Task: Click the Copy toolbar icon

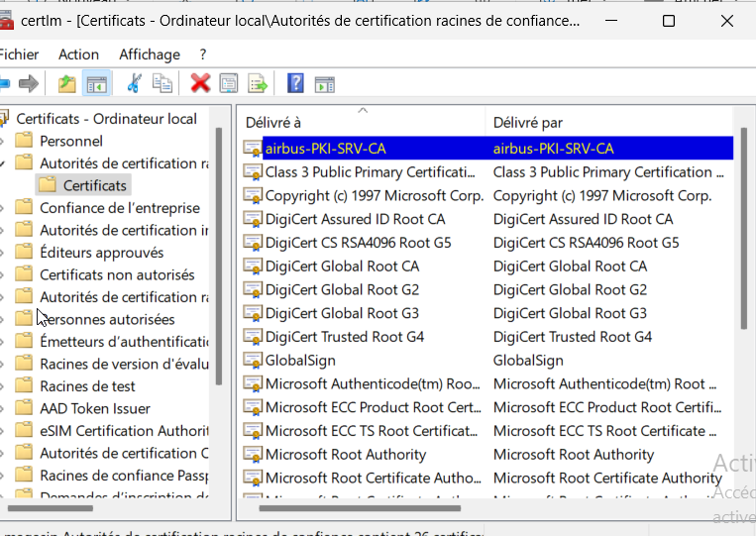Action: (x=162, y=83)
